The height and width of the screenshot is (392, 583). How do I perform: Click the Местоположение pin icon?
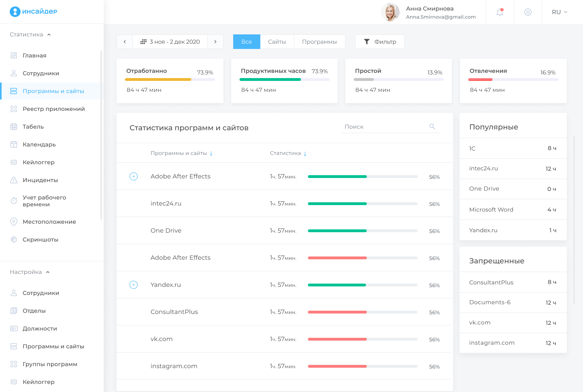[x=14, y=222]
